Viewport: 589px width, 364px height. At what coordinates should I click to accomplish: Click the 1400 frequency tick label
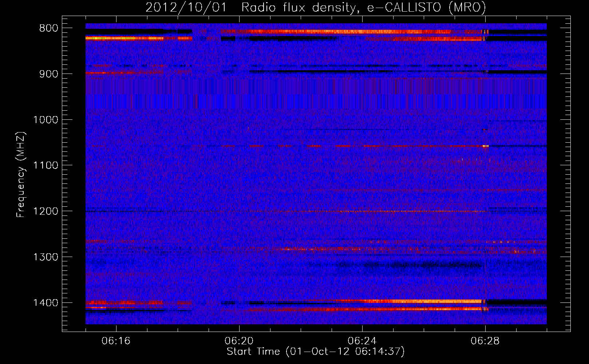pos(46,303)
